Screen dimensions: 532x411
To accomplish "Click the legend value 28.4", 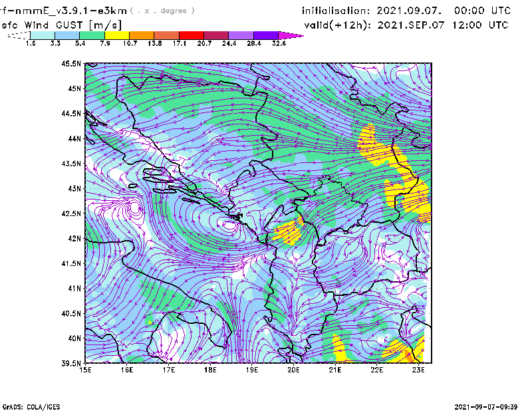I will (x=254, y=43).
